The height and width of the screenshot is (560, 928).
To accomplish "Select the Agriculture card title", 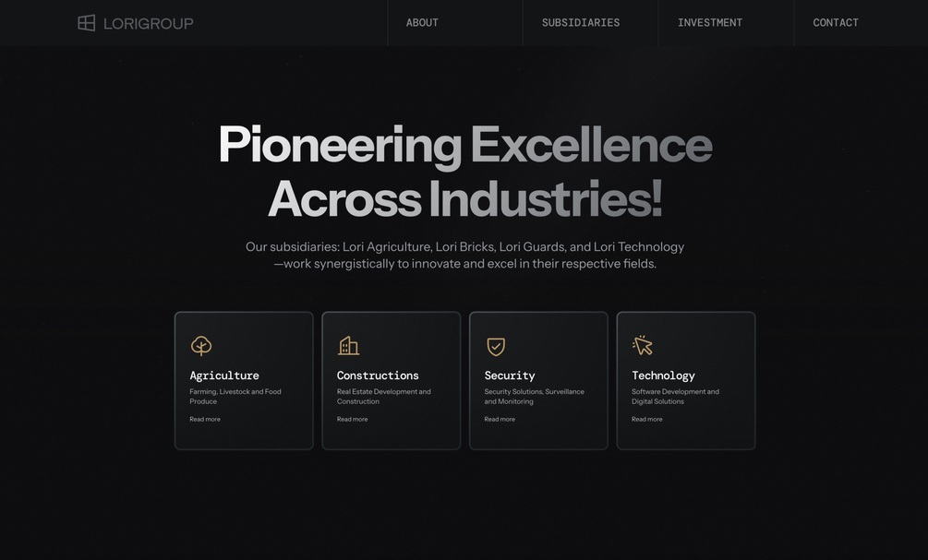I will point(224,375).
